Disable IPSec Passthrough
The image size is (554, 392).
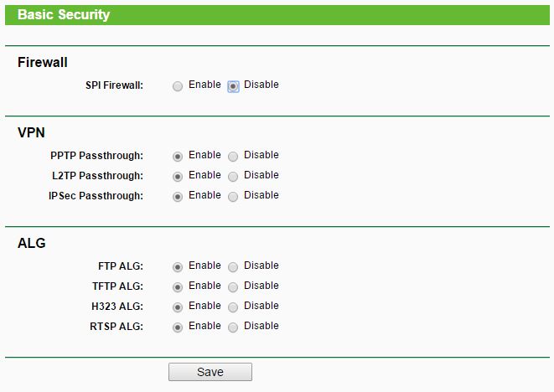coord(233,197)
